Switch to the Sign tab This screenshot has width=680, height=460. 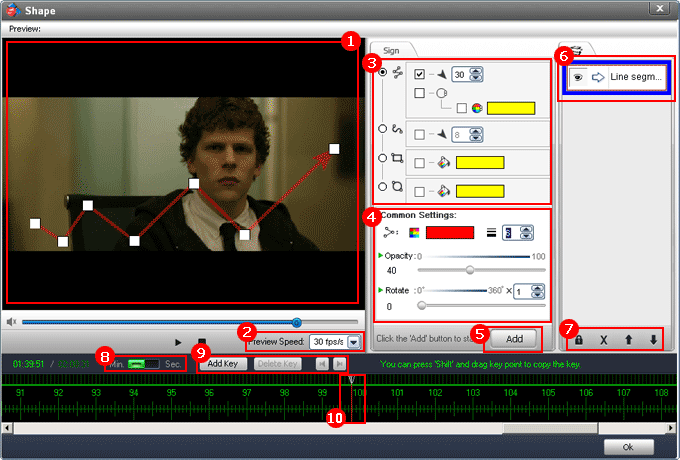[x=391, y=51]
